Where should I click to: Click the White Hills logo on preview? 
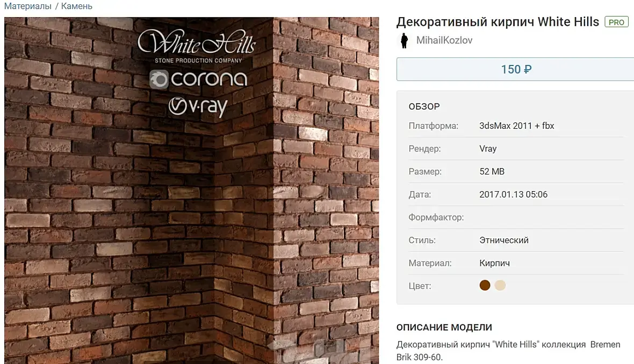[x=197, y=45]
